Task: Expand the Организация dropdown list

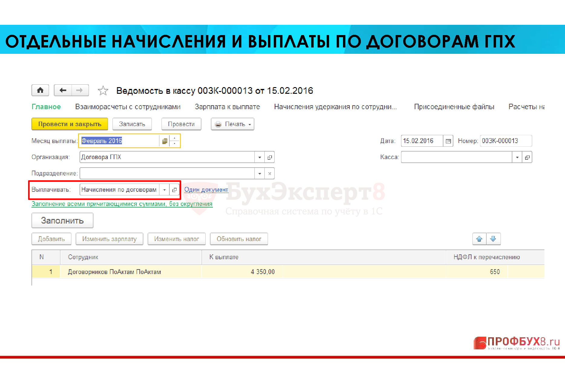Action: click(x=260, y=157)
